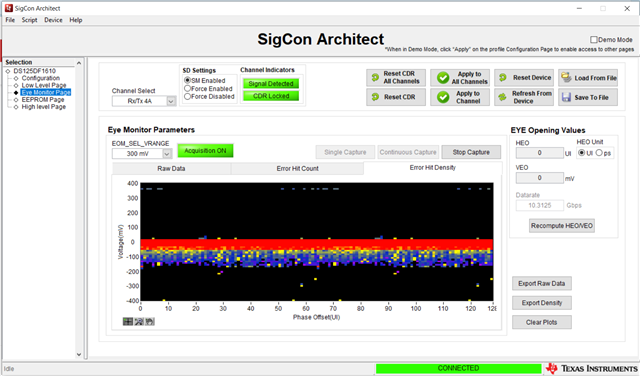Viewport: 640px width, 376px height.
Task: Click the Save To File disk button
Action: (588, 97)
